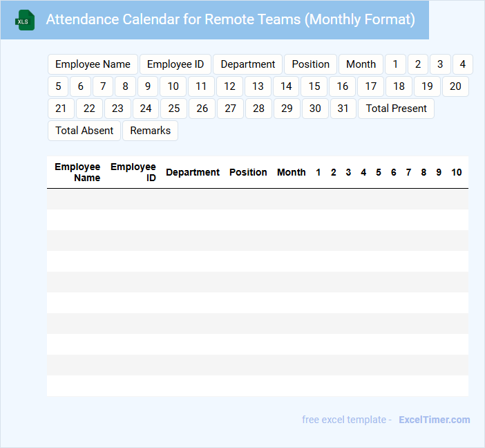Viewport: 485px width, 448px height.
Task: Click table column header 9
Action: 439,172
